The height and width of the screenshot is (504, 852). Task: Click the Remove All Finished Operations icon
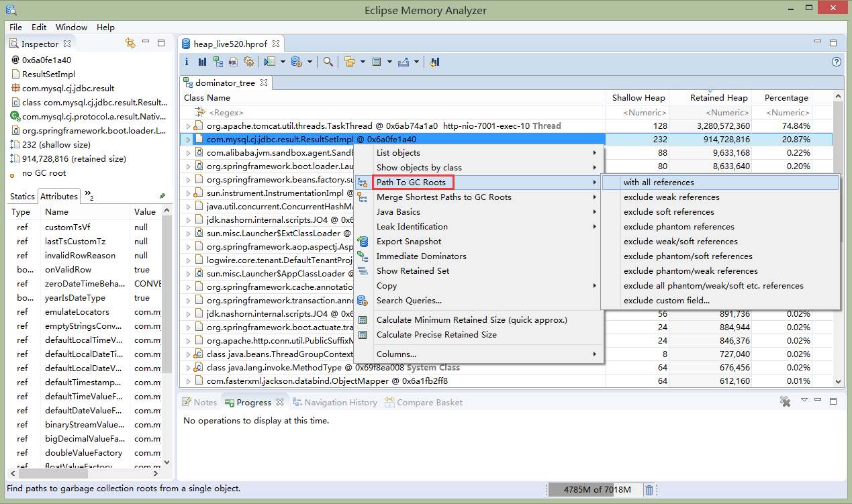click(785, 401)
